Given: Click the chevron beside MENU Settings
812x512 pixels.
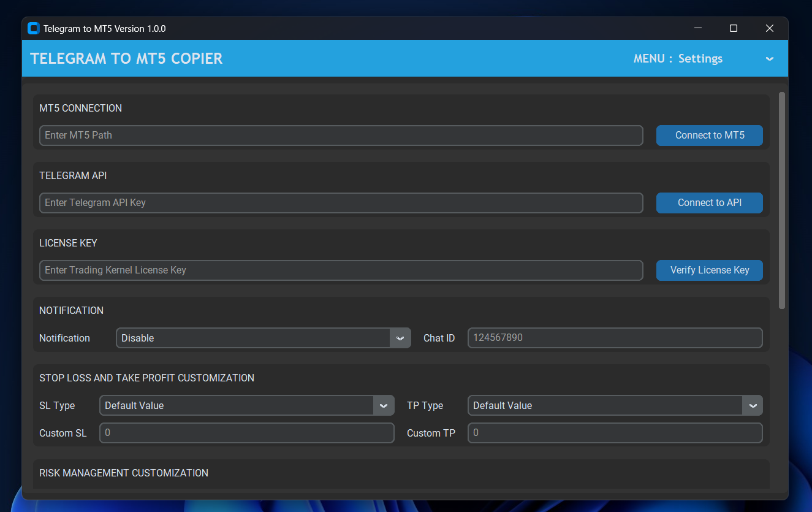Looking at the screenshot, I should pos(770,59).
